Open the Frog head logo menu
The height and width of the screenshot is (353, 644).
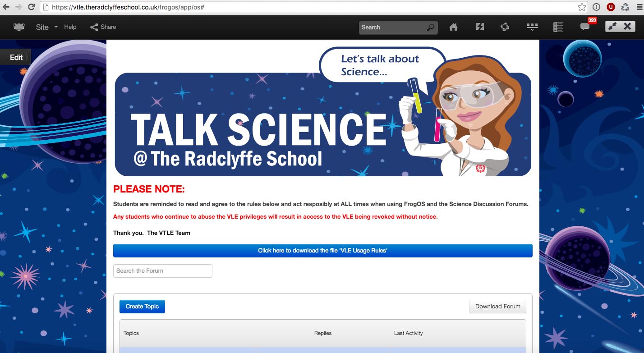pyautogui.click(x=19, y=27)
